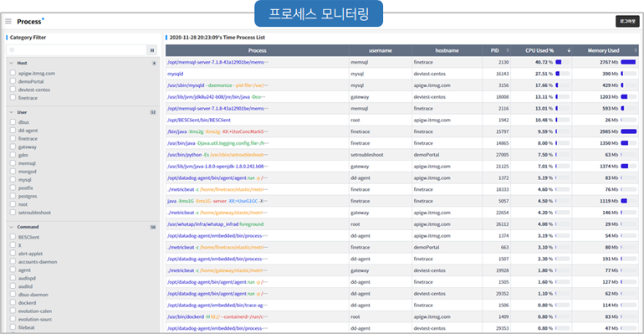
Task: Check the finetrace host checkbox
Action: point(13,97)
